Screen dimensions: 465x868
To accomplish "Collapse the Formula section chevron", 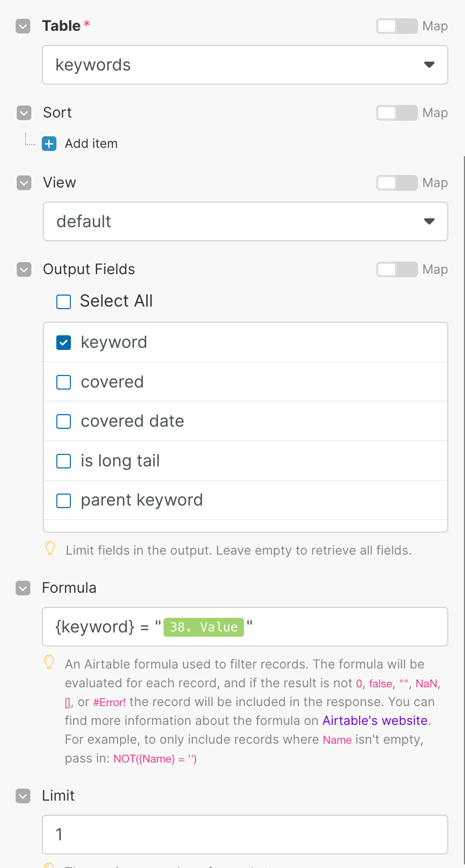I will pyautogui.click(x=23, y=588).
